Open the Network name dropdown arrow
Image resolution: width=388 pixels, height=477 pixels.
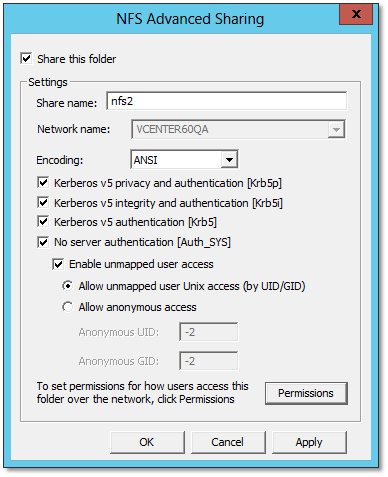click(336, 129)
